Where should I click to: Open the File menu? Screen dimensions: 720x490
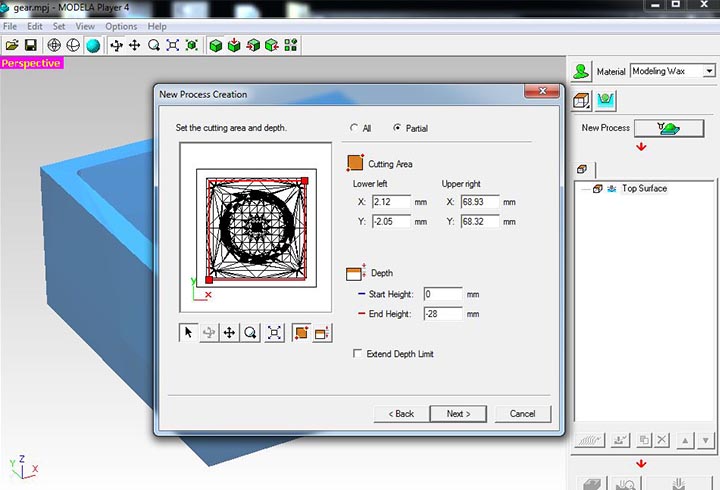pos(10,26)
